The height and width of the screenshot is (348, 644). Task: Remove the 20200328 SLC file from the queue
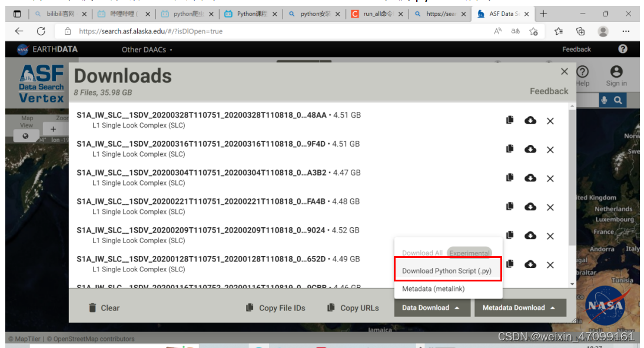[550, 121]
